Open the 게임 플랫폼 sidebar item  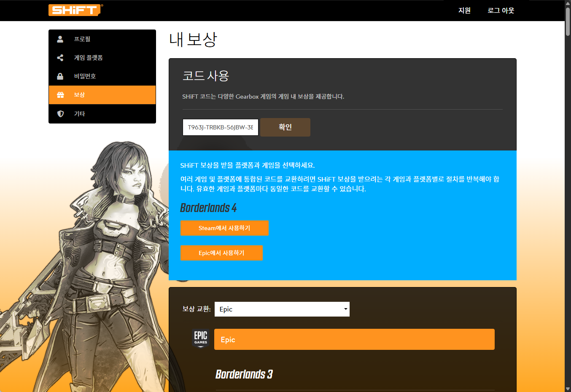[x=102, y=58]
